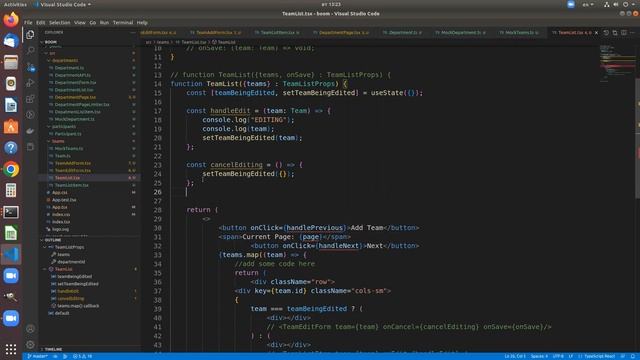Open the Run and Debug view
Image resolution: width=640 pixels, height=360 pixels.
30,83
